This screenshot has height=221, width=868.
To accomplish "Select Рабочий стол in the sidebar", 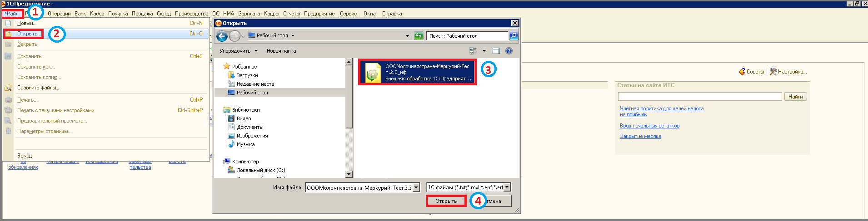I will [x=252, y=93].
